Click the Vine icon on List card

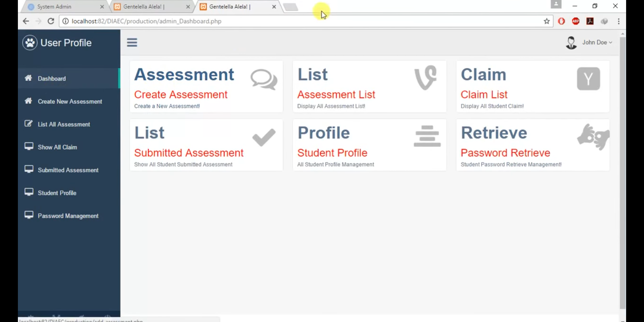point(426,78)
